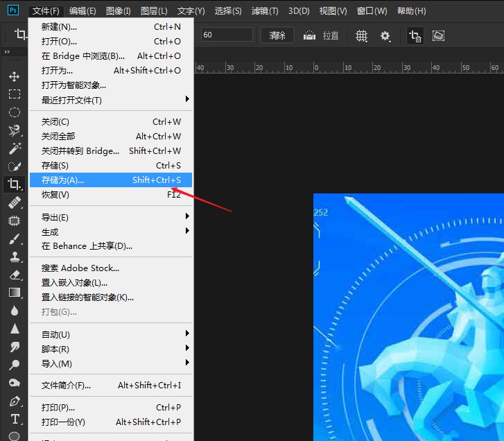This screenshot has height=441, width=504.
Task: Open the 选择(S) menu
Action: (228, 11)
